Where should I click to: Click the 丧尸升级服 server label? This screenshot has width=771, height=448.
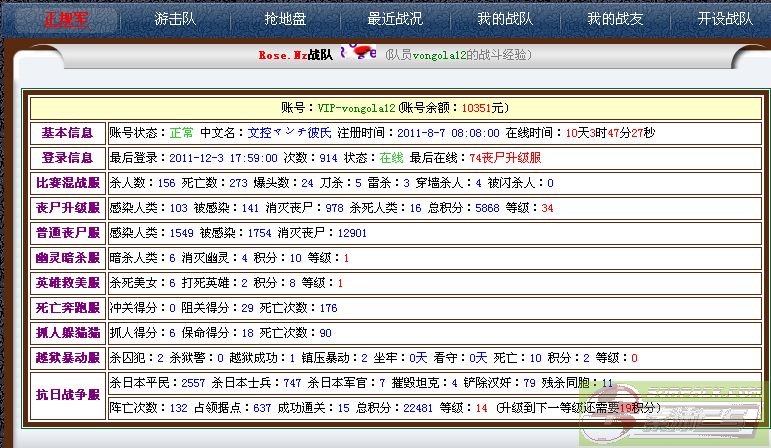click(x=67, y=208)
